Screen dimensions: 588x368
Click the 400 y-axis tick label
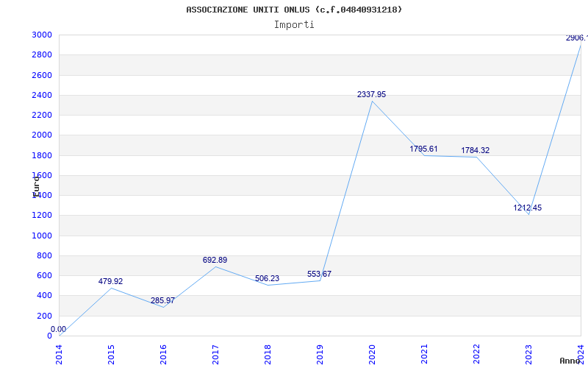pos(44,296)
